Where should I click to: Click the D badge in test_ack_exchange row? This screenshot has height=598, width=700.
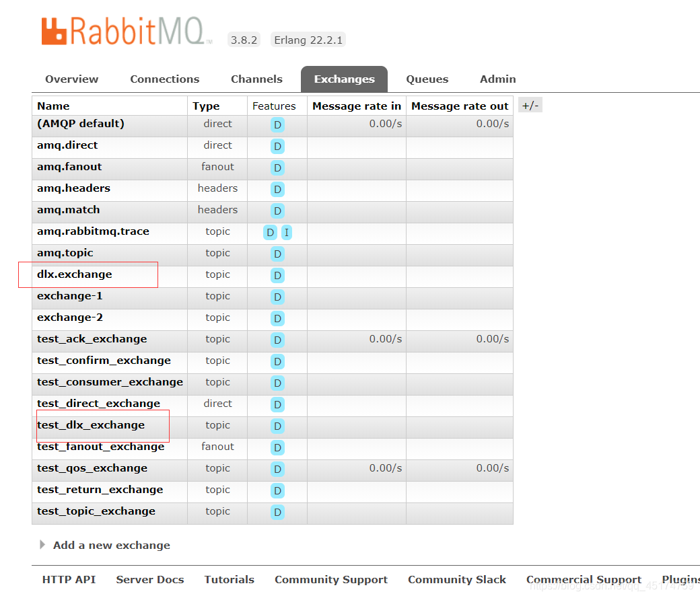(277, 340)
